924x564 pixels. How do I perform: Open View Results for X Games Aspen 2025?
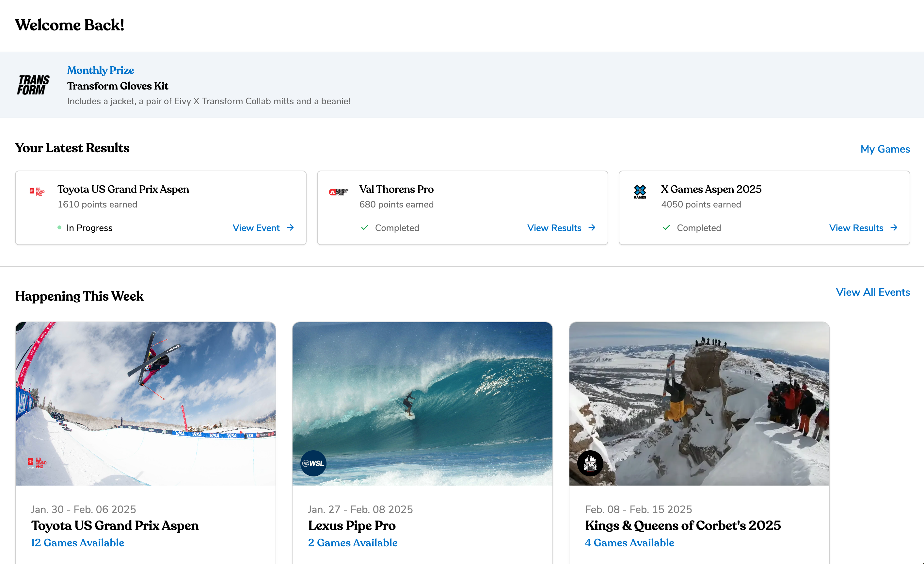pyautogui.click(x=856, y=228)
